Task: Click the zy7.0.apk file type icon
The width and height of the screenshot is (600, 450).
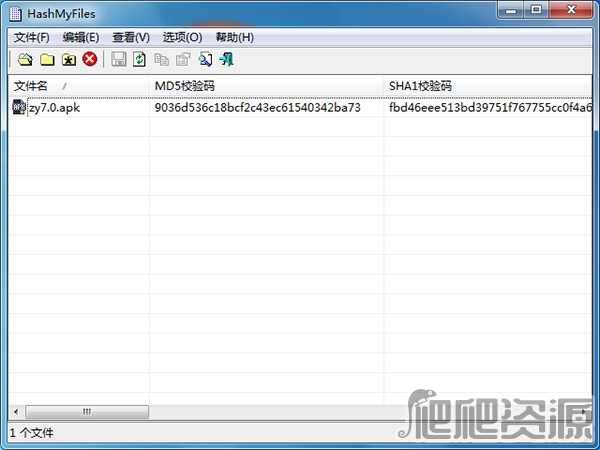Action: [x=19, y=108]
